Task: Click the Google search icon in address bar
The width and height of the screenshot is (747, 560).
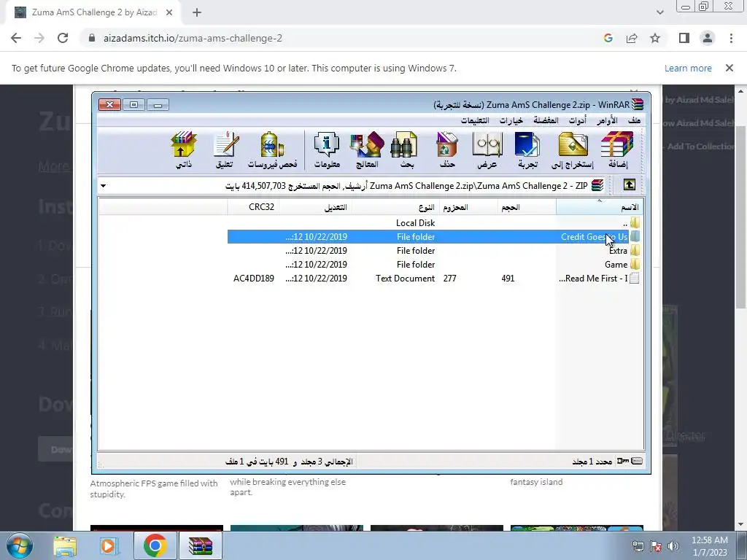Action: point(608,38)
